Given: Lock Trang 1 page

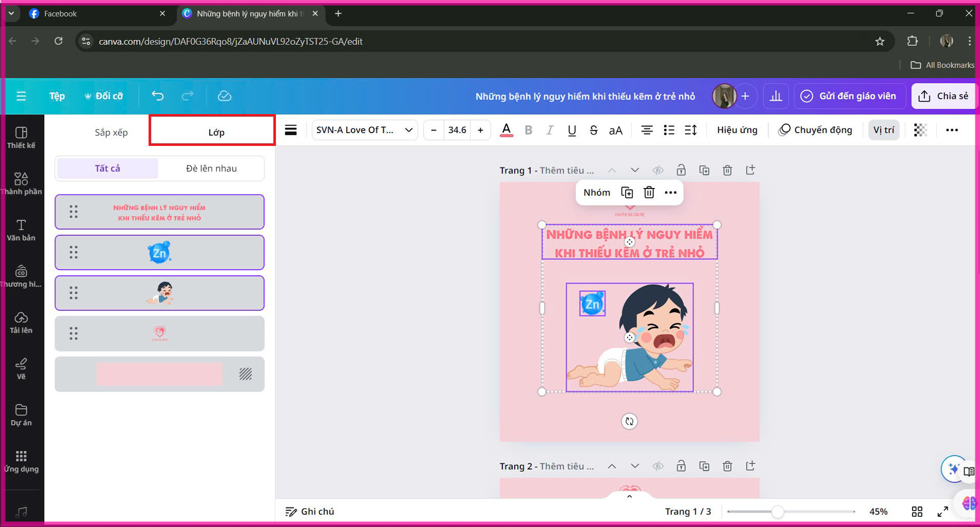Looking at the screenshot, I should [681, 171].
